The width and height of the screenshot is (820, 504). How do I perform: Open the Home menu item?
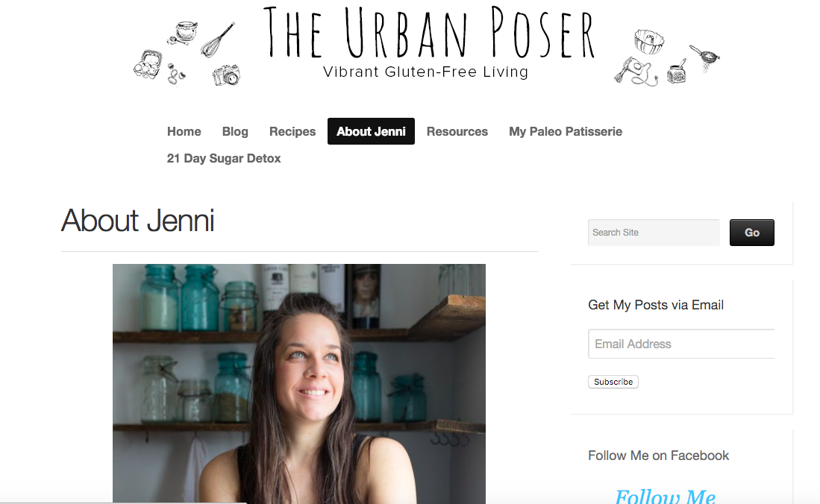[184, 131]
